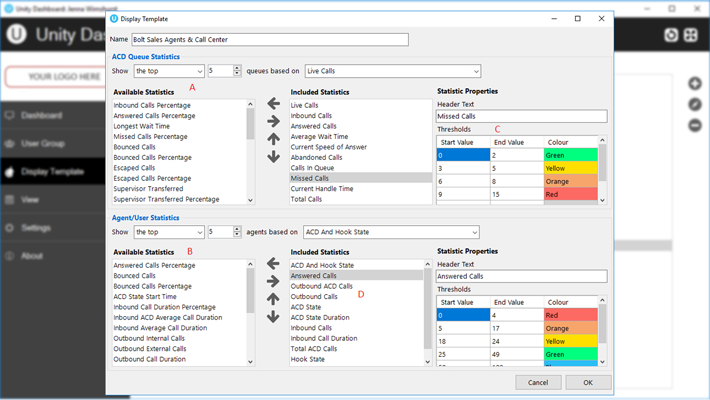This screenshot has height=400, width=710.
Task: Click the Missed Calls header text field
Action: pos(521,116)
